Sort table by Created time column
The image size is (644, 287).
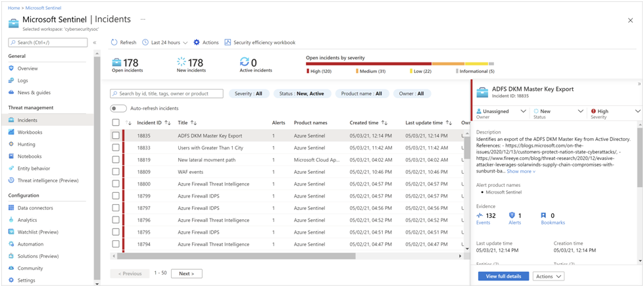coord(368,122)
